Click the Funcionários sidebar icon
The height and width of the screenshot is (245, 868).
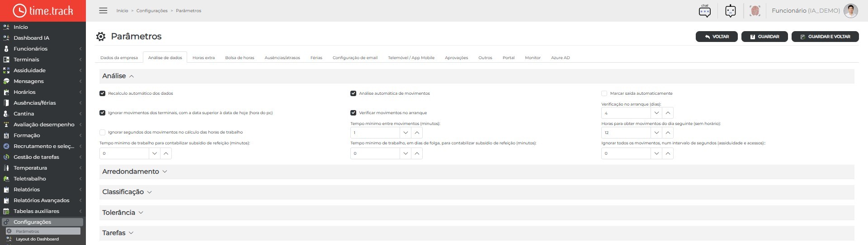click(6, 49)
